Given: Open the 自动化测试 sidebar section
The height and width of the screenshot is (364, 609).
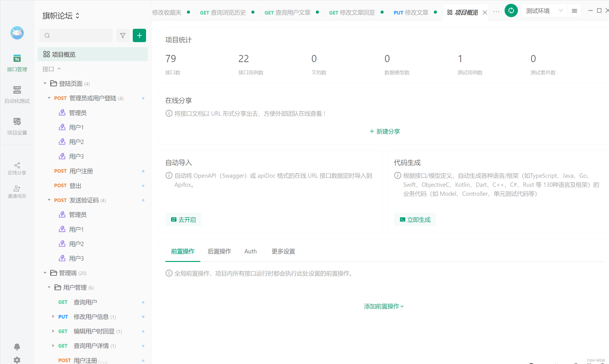Looking at the screenshot, I should point(17,95).
